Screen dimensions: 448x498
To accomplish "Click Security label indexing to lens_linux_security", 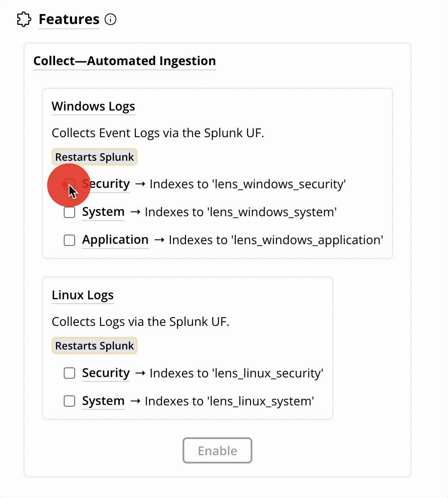I will (x=106, y=373).
